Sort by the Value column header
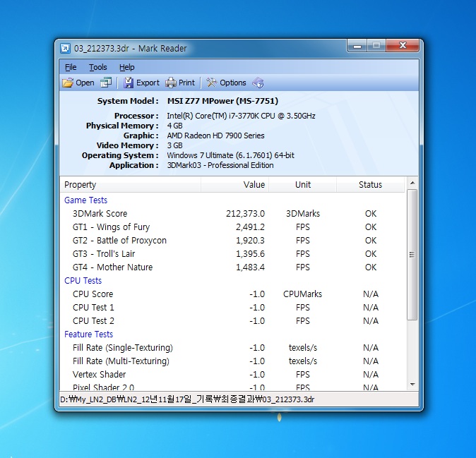 click(234, 184)
